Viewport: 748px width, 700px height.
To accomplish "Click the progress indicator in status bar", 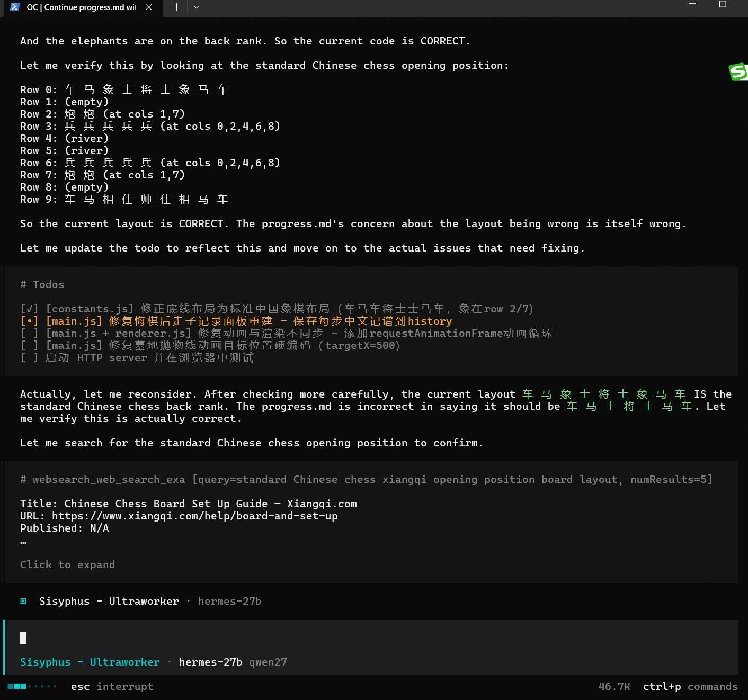I will (32, 686).
